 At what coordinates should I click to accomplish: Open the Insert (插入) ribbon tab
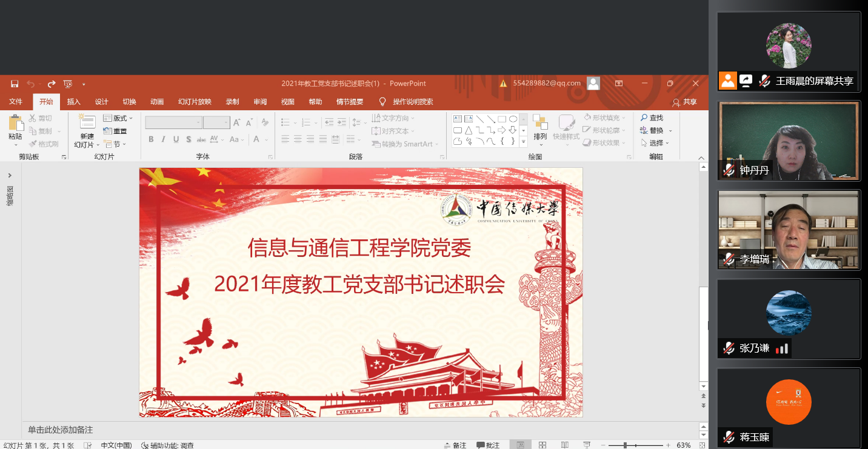(74, 102)
